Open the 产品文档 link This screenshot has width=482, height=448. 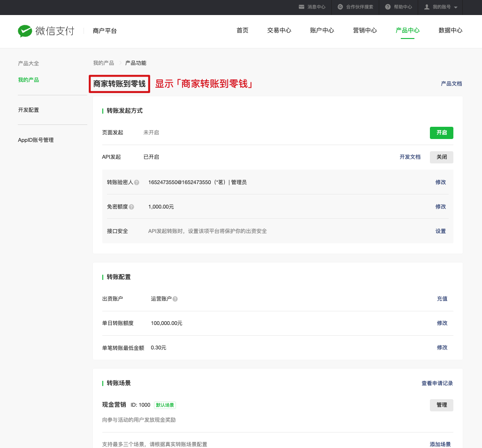click(451, 84)
